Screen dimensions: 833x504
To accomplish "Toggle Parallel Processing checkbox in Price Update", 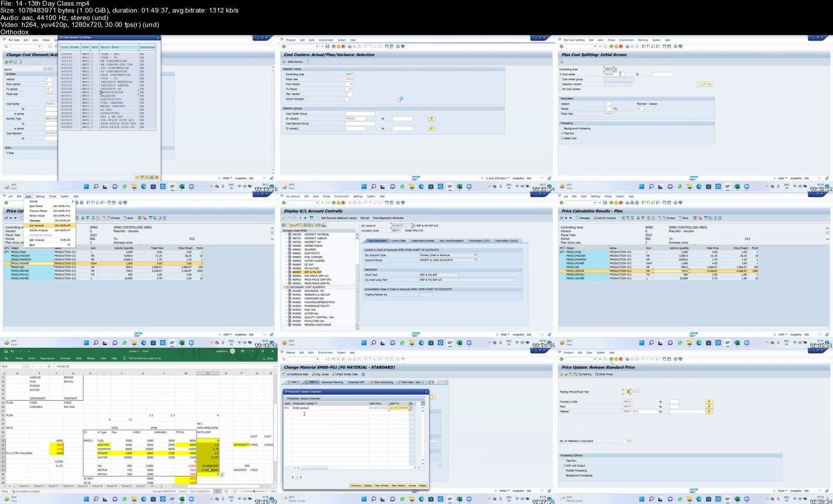I will coord(564,471).
